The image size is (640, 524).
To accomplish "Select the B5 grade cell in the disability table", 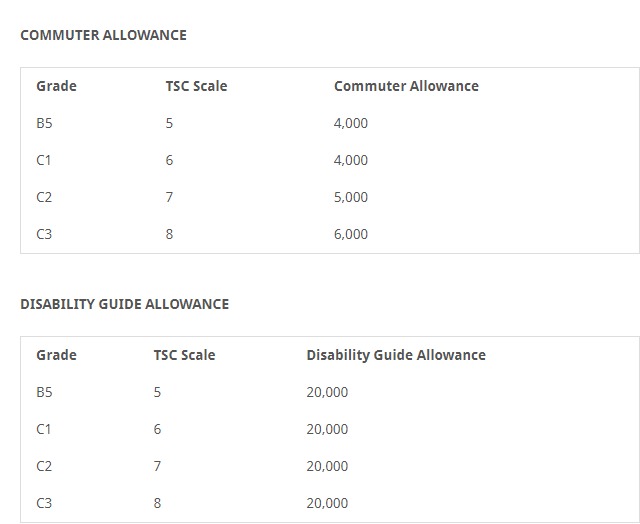I will tap(44, 392).
